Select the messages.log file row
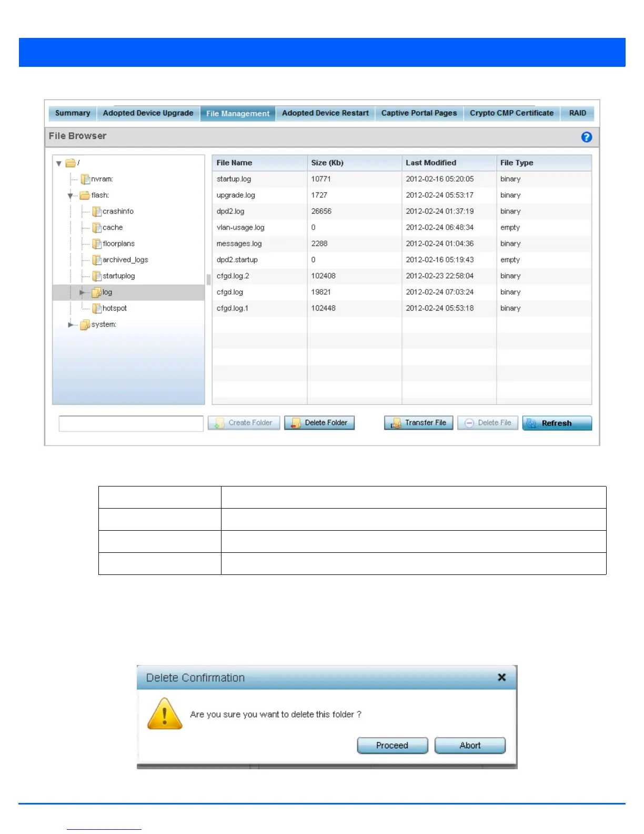 tap(402, 244)
